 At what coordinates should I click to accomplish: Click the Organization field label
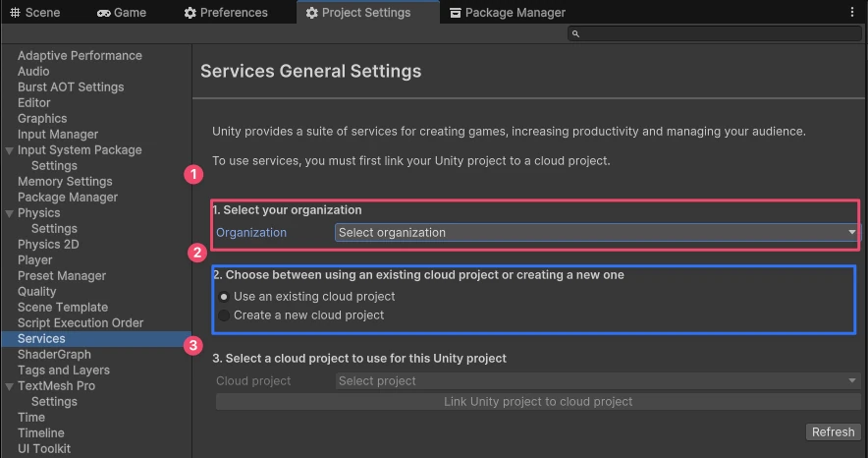[x=251, y=233]
